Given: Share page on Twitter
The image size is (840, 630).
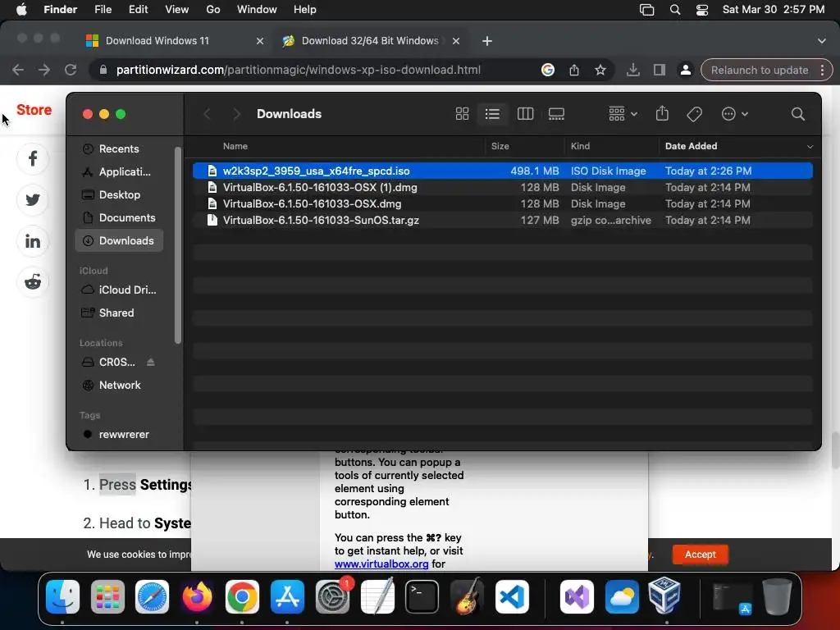Looking at the screenshot, I should (x=33, y=200).
